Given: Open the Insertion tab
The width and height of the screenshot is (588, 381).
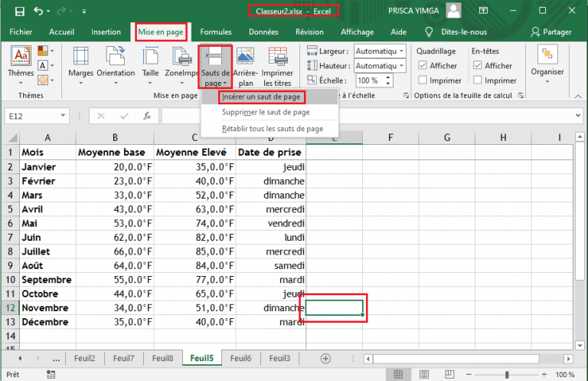Looking at the screenshot, I should click(x=106, y=32).
